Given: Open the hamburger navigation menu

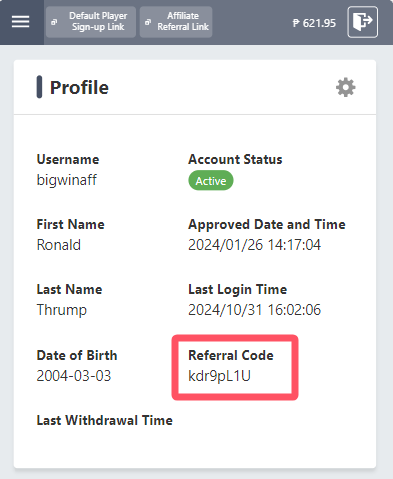Looking at the screenshot, I should (x=21, y=22).
